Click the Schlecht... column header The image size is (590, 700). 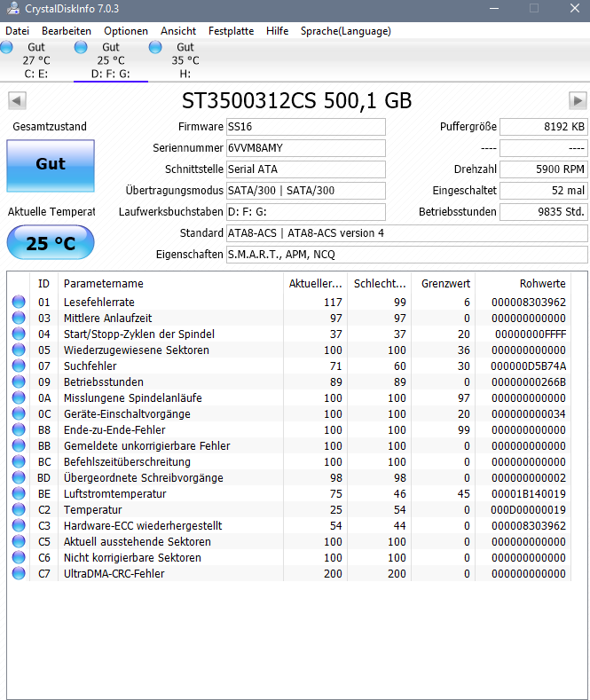[380, 284]
